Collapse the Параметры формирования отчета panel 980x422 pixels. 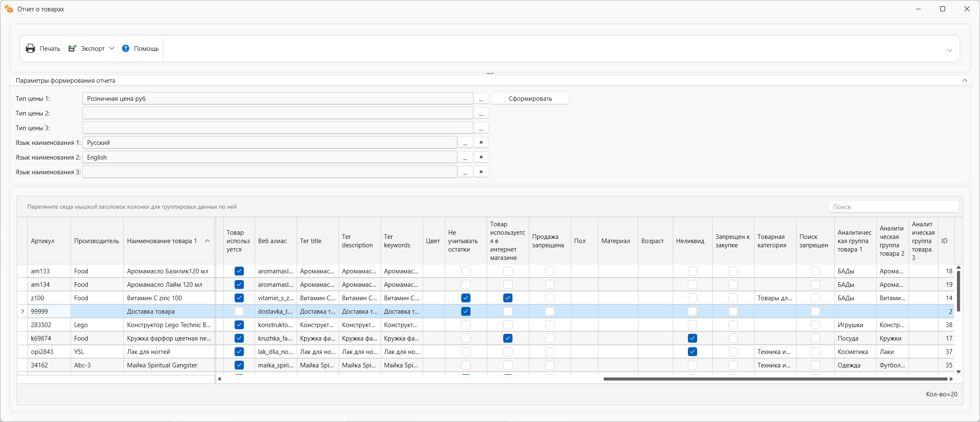[964, 81]
